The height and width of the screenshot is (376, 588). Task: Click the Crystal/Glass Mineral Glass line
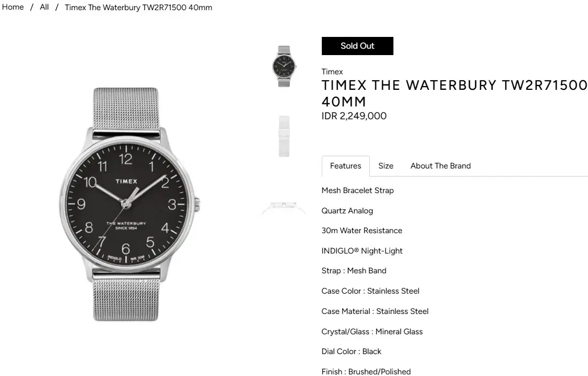[x=372, y=332]
